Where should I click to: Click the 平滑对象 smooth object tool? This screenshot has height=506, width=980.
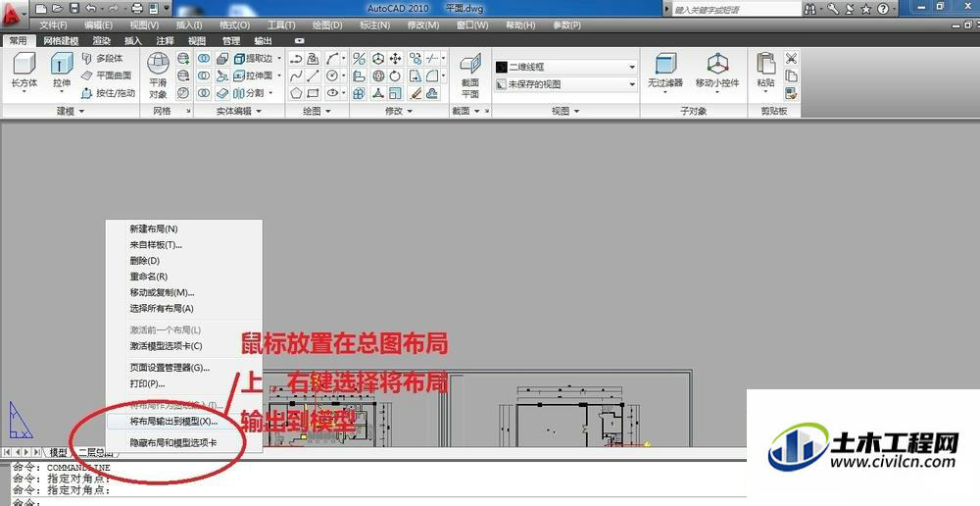coord(158,76)
